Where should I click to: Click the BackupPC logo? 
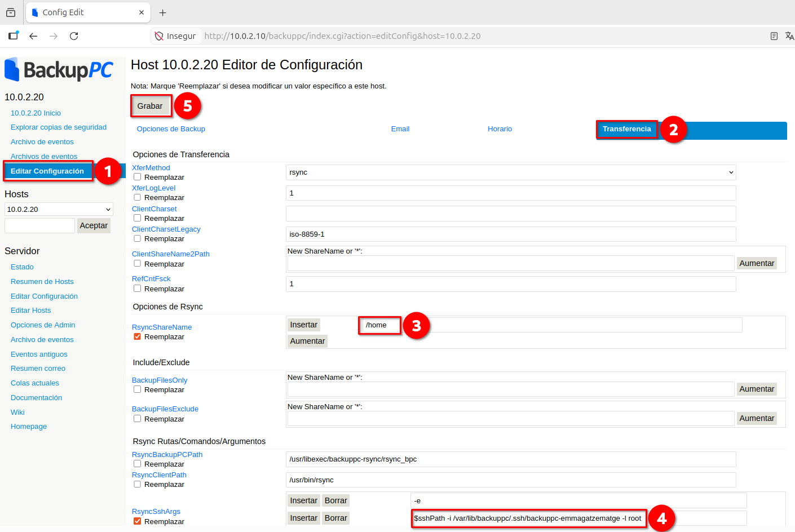pos(59,70)
